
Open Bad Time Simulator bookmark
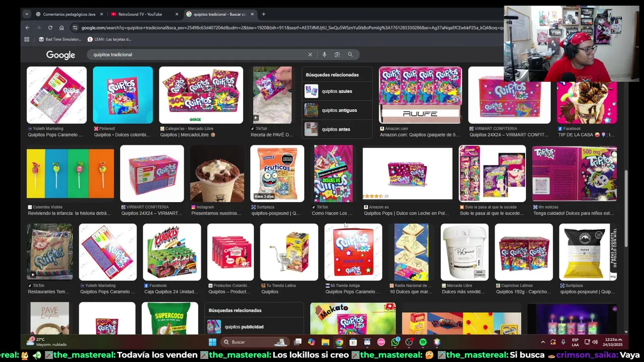point(59,39)
